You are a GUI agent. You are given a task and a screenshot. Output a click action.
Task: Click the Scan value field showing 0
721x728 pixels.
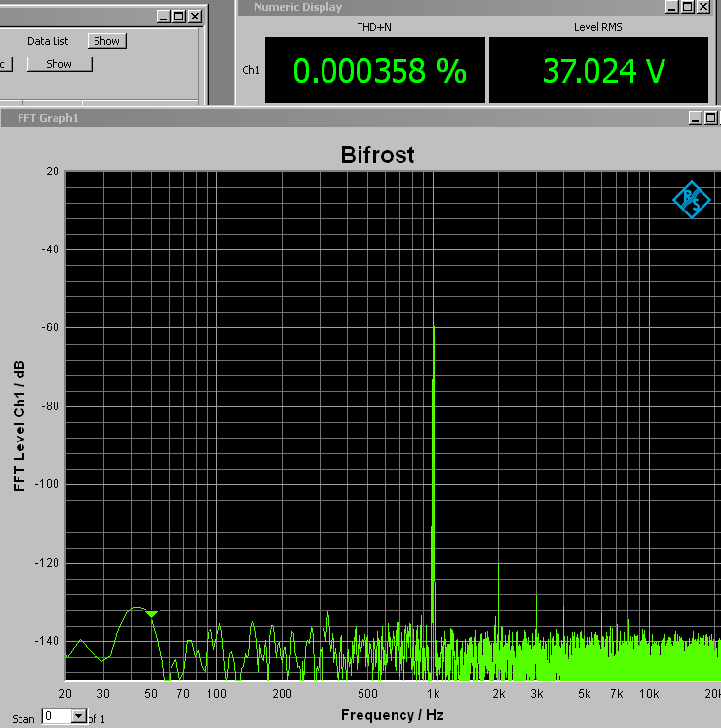pyautogui.click(x=57, y=716)
